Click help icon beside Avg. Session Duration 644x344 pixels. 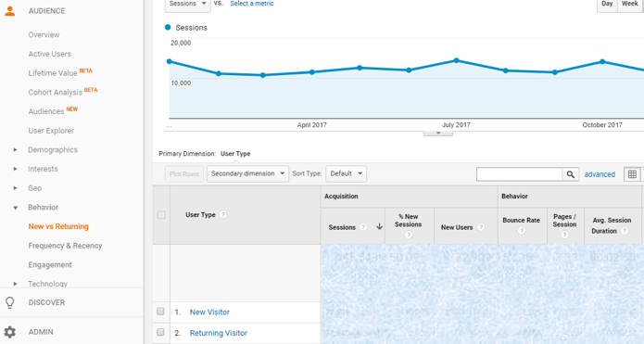625,231
